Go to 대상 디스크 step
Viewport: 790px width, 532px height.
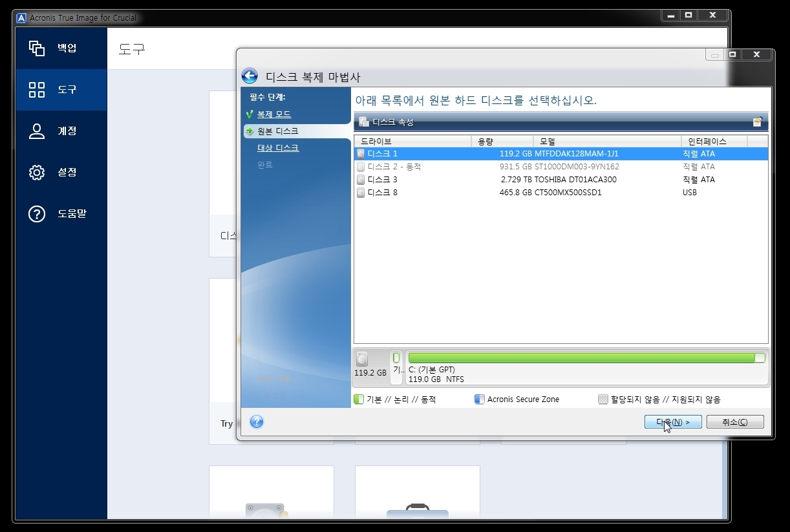278,148
